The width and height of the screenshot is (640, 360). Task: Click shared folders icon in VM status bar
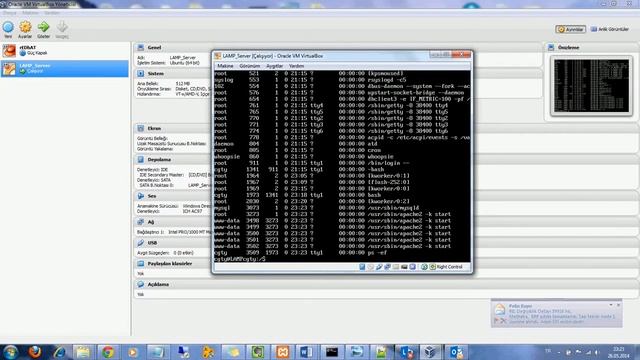point(396,267)
